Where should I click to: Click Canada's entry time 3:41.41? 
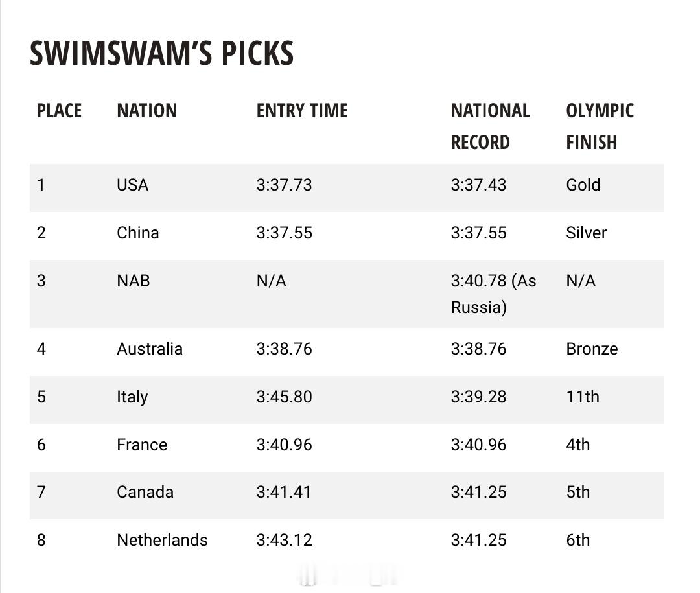click(284, 492)
